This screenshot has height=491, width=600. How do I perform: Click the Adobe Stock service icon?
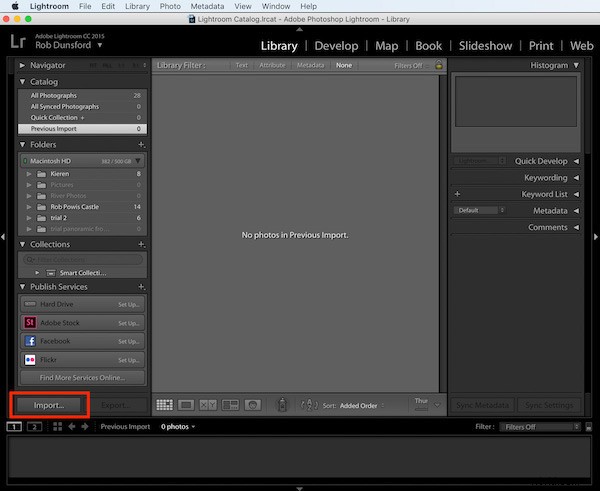tap(30, 323)
